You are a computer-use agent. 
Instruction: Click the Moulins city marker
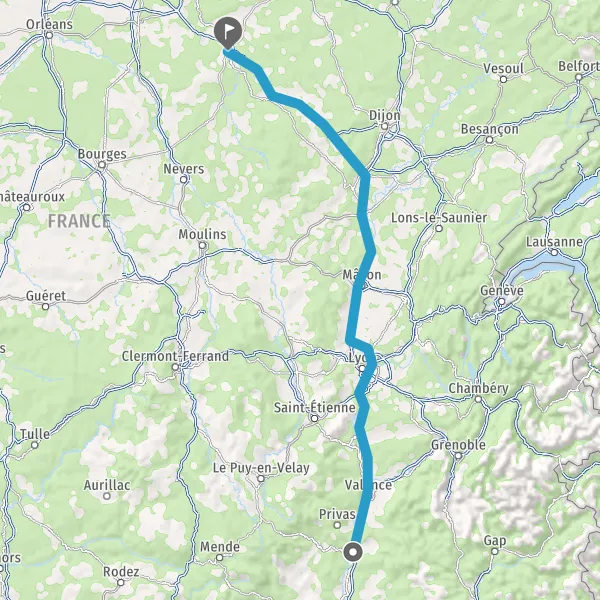(203, 245)
